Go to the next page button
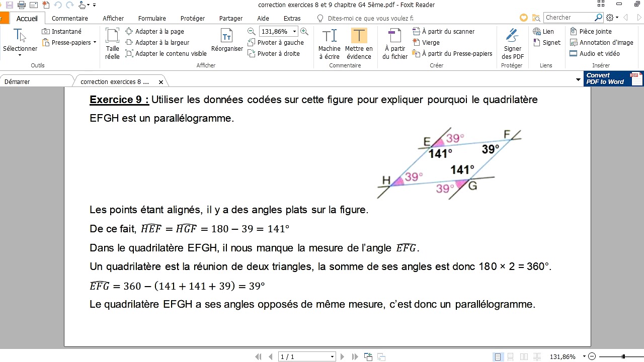 (342, 356)
